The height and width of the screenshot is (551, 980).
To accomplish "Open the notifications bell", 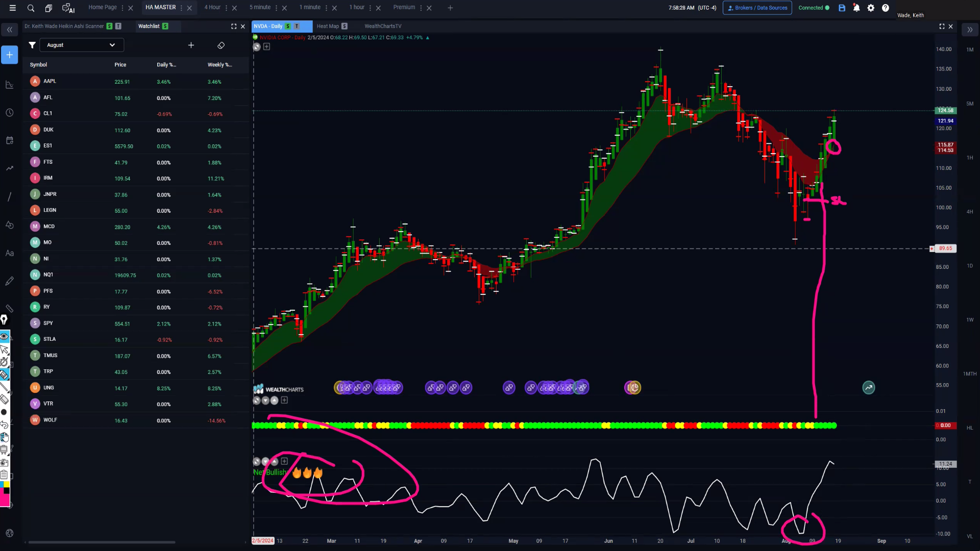I will pyautogui.click(x=856, y=8).
